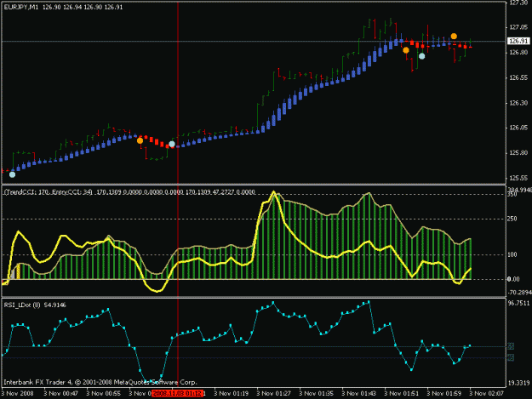Image resolution: width=532 pixels, height=399 pixels.
Task: Click the 3 Nov 2008 date label
Action: tap(18, 394)
